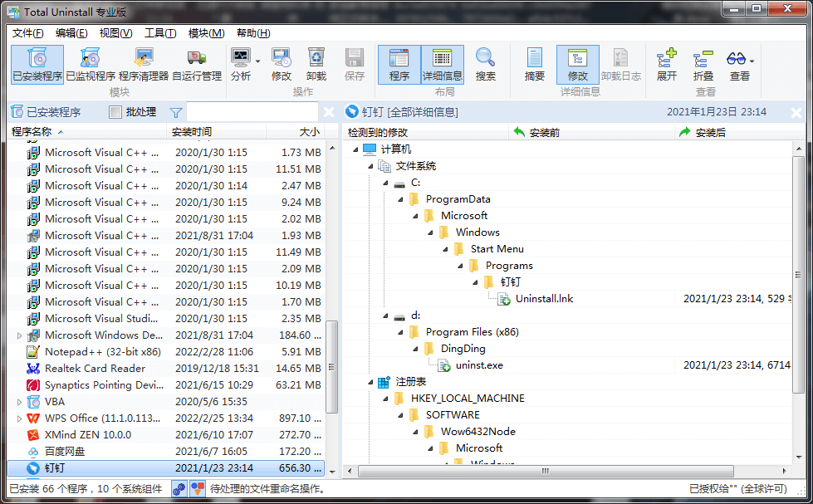
Task: Close the 钉钉 details panel
Action: pos(796,112)
